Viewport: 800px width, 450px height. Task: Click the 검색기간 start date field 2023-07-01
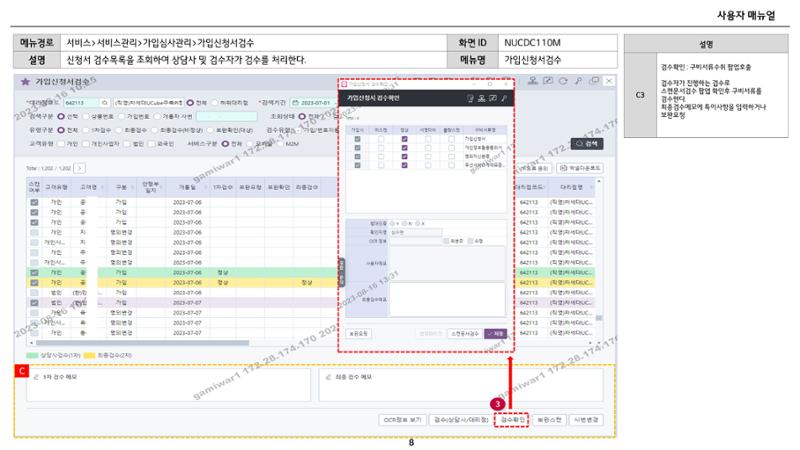[312, 103]
